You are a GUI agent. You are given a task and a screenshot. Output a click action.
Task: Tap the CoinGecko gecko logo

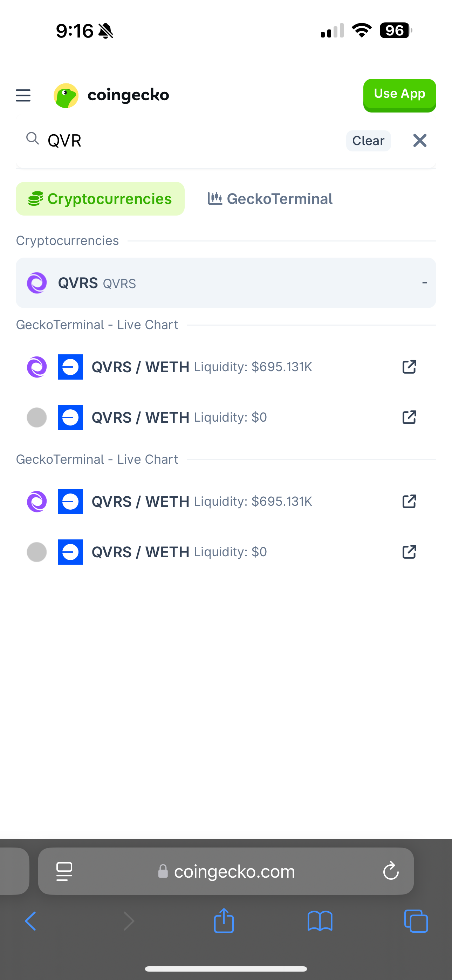[66, 95]
